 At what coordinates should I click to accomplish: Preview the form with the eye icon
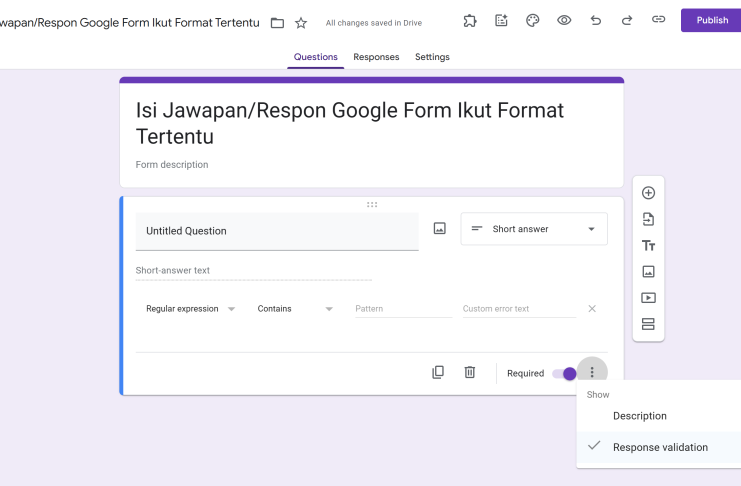(564, 20)
